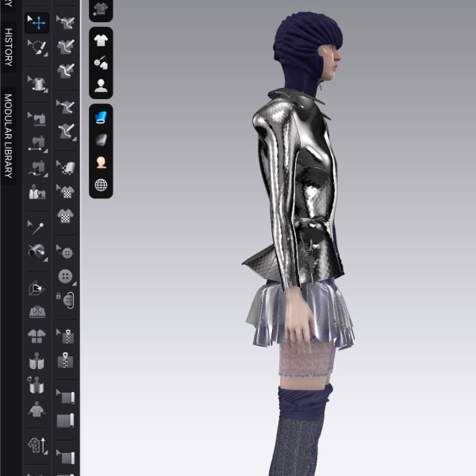Screen dimensions: 476x476
Task: Toggle avatar visibility using person silhouette icon
Action: 101,86
